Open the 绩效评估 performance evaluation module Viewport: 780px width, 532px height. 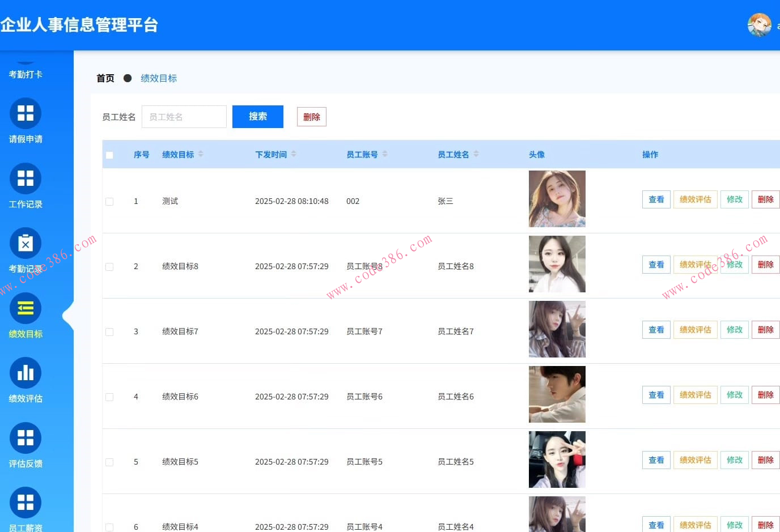[25, 373]
